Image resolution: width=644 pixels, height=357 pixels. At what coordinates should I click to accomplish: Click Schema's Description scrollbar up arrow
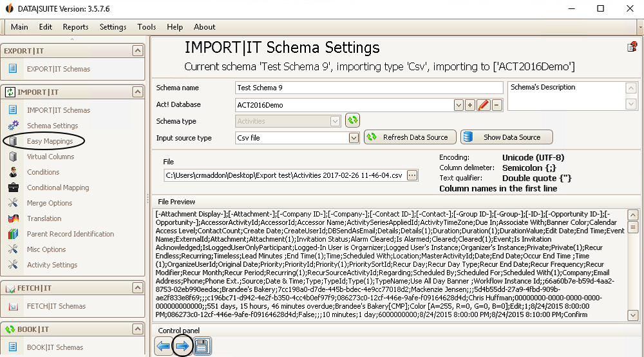pos(631,88)
